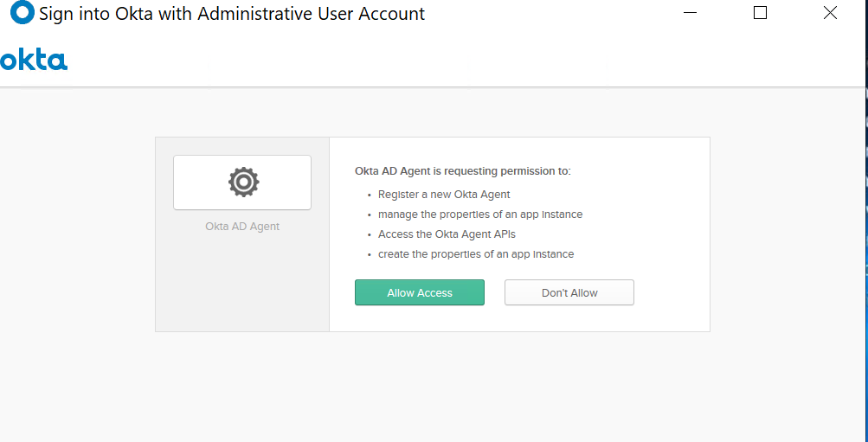Viewport: 868px width, 442px height.
Task: Select "Register a new Okta Agent" text
Action: point(444,194)
